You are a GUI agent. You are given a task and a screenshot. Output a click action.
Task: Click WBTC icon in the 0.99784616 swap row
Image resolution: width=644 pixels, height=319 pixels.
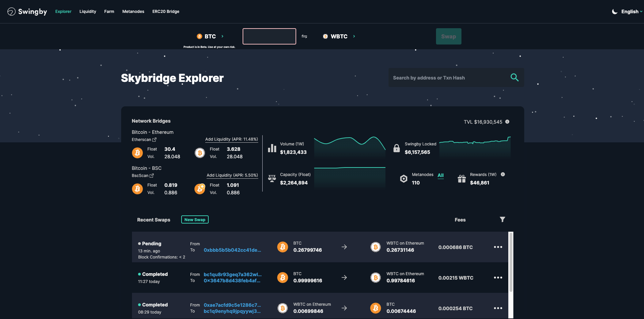coord(376,278)
